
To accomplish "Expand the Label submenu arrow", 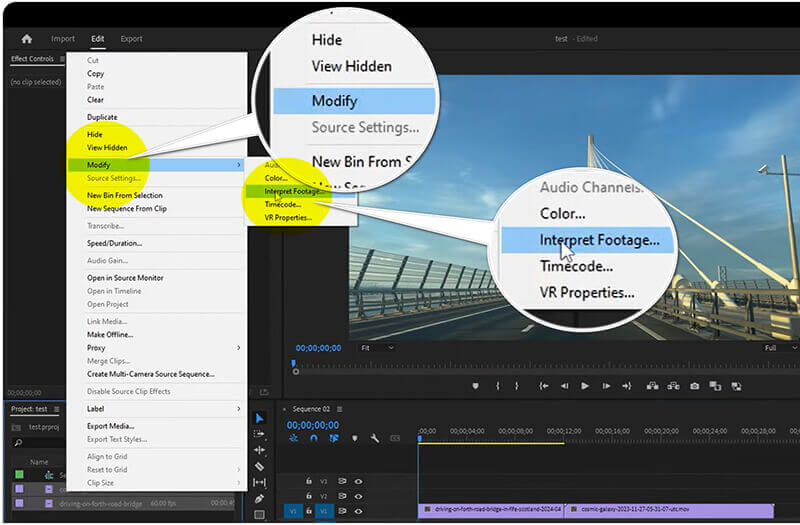I will coord(238,409).
